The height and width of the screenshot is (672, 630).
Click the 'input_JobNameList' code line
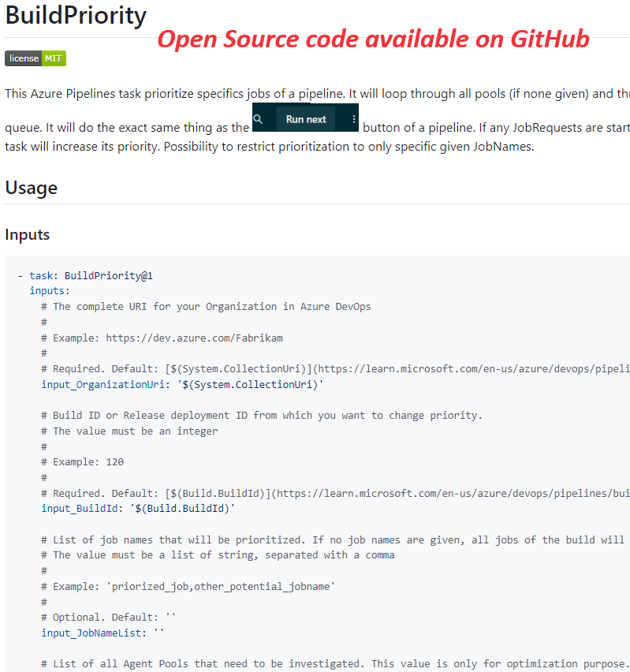(103, 633)
